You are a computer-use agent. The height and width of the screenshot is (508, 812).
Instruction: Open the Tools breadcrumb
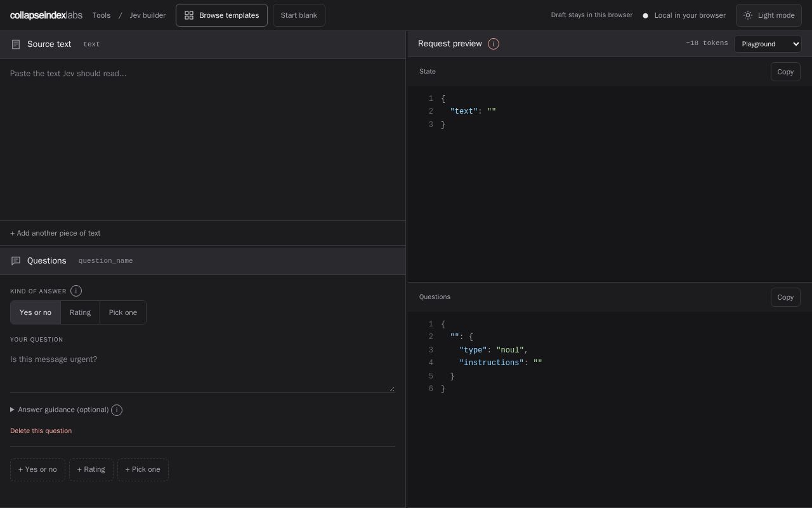tap(101, 15)
